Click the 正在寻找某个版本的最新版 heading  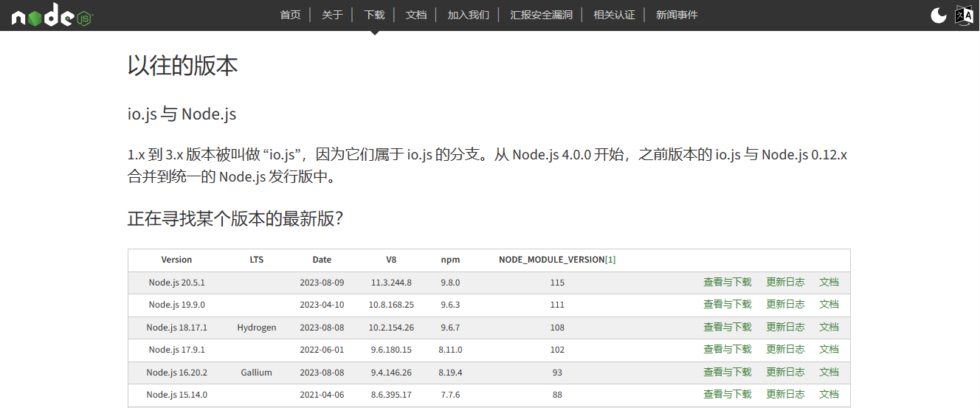click(x=235, y=219)
